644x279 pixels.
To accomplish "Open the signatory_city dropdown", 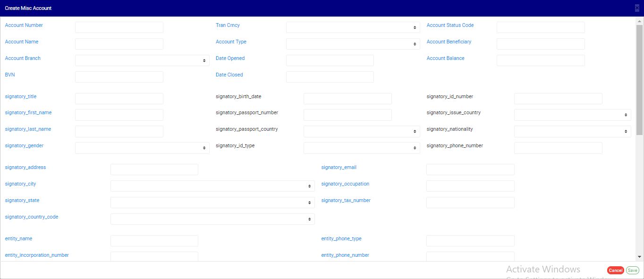I will (212, 186).
